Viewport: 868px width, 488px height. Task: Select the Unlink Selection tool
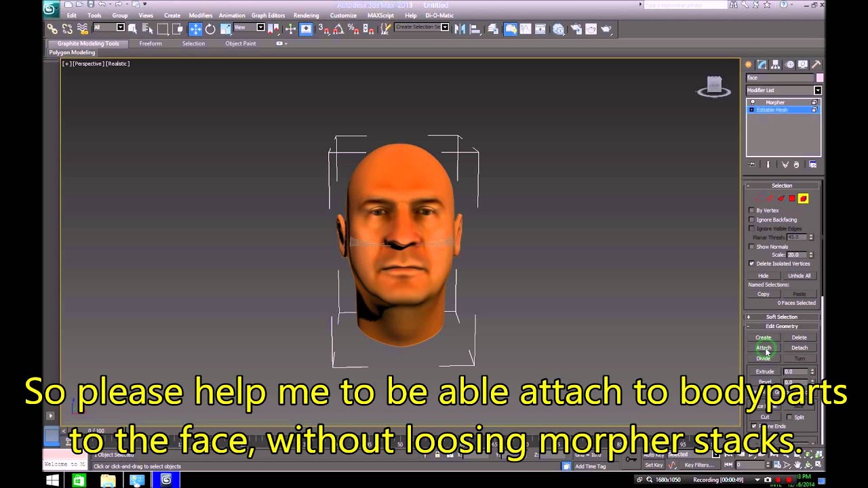[x=67, y=28]
